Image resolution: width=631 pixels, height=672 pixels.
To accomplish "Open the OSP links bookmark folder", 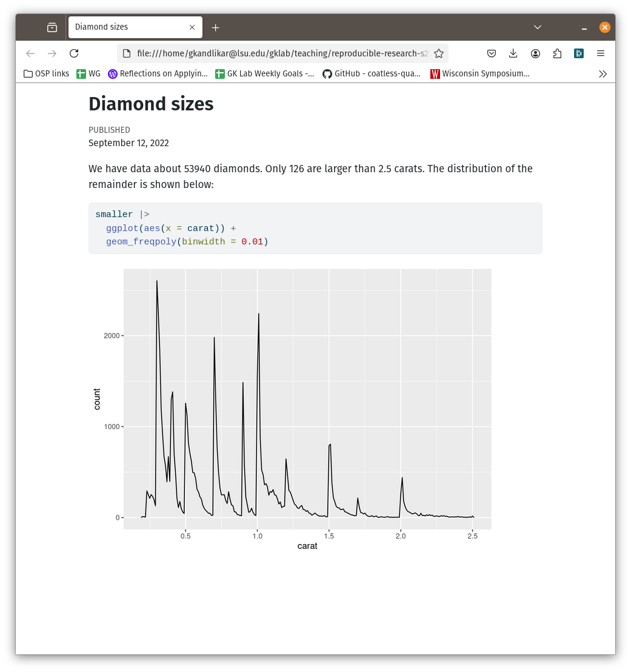I will [x=46, y=74].
